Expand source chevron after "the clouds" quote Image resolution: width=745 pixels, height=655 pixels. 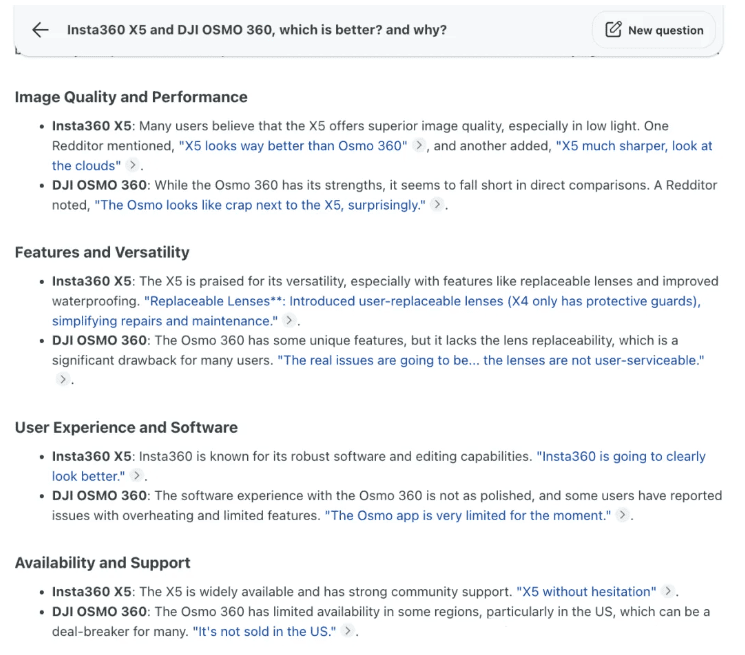tap(133, 165)
